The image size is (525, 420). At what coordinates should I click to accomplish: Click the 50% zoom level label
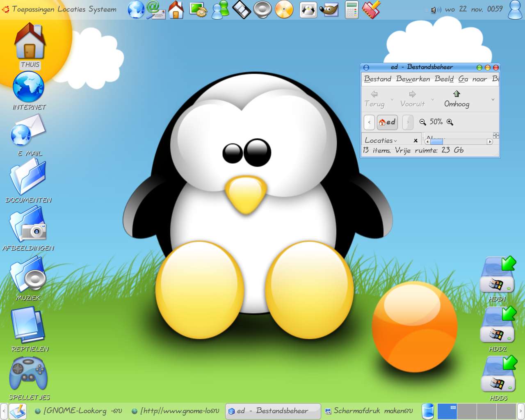click(x=436, y=122)
